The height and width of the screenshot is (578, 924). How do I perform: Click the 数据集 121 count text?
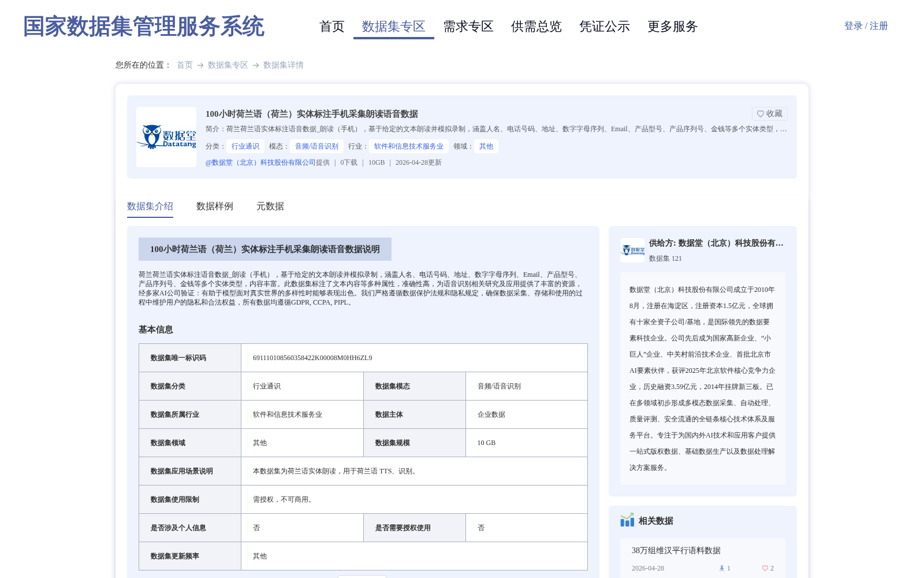pos(665,258)
